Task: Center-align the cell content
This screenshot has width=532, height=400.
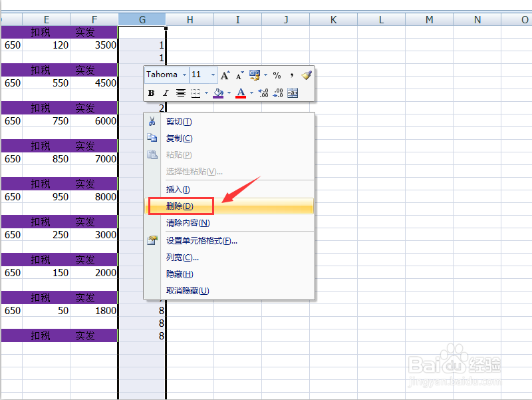Action: click(180, 93)
